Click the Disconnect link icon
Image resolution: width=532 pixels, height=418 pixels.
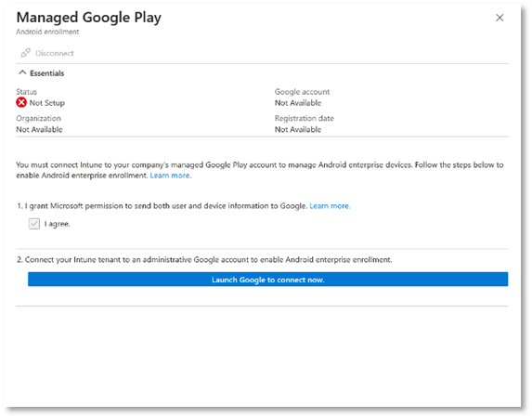point(25,53)
